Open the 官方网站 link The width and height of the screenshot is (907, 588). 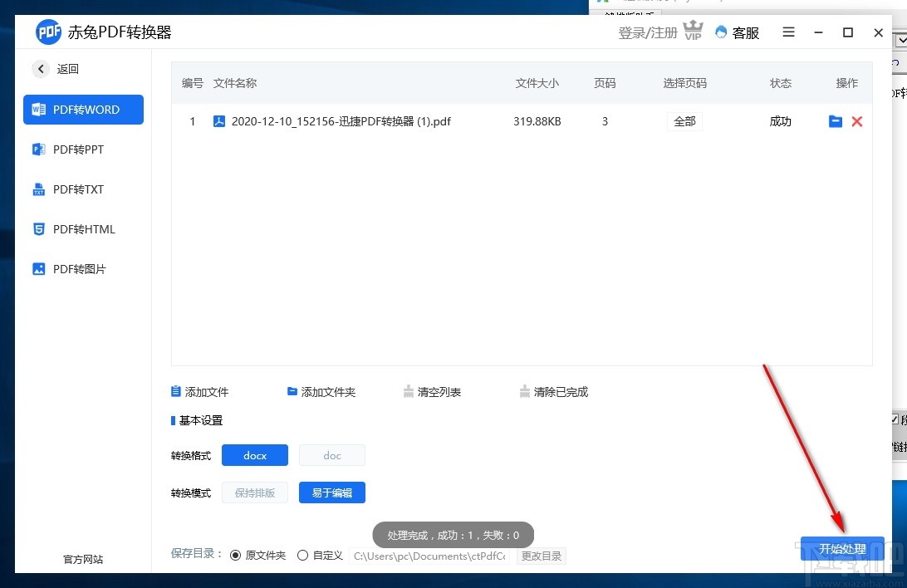[81, 559]
